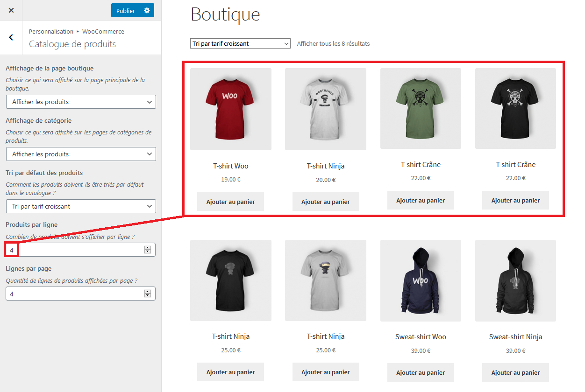Open the T-shirt Ninja 20.00 € title link
The height and width of the screenshot is (392, 585).
[x=326, y=166]
